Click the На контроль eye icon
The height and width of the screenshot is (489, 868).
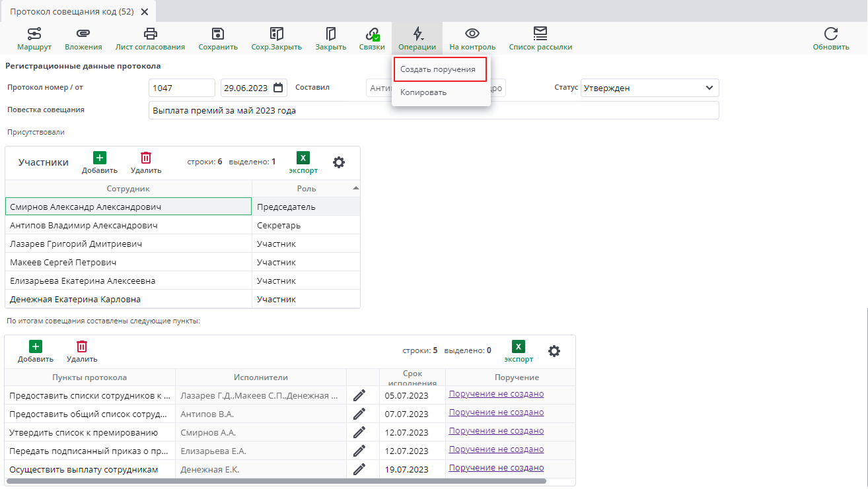tap(472, 34)
